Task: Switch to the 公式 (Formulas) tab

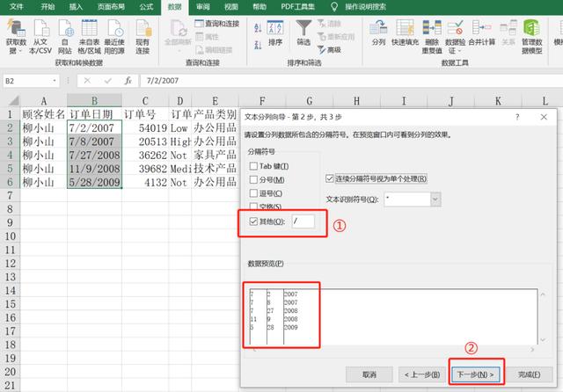Action: (146, 6)
